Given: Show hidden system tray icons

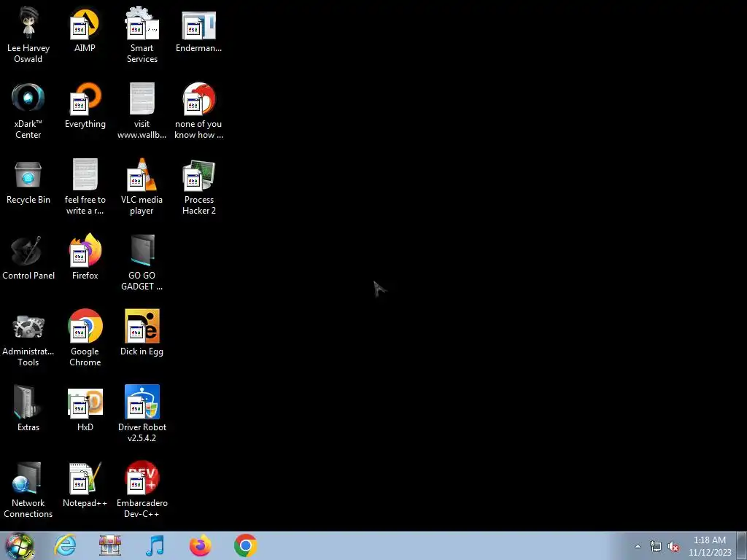Looking at the screenshot, I should (x=638, y=546).
